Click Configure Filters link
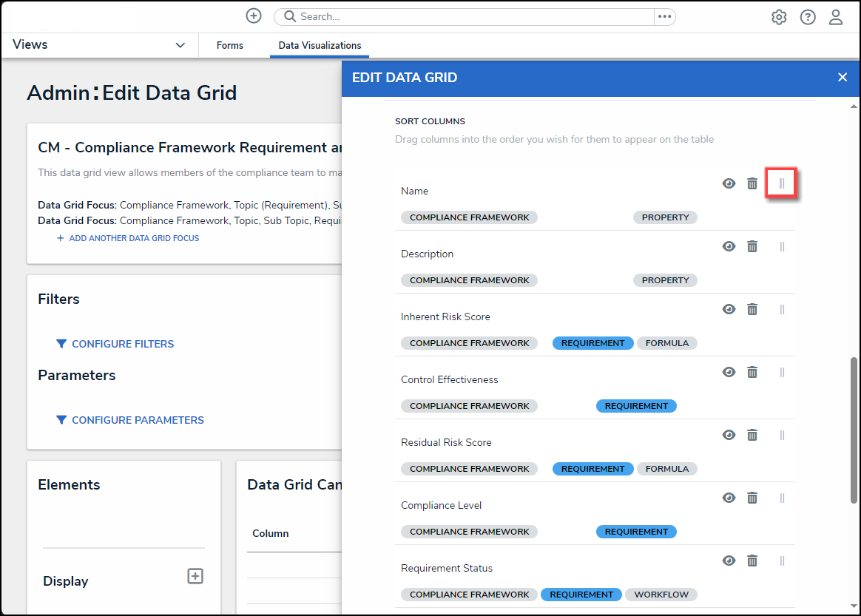Viewport: 861px width, 616px height. (123, 344)
